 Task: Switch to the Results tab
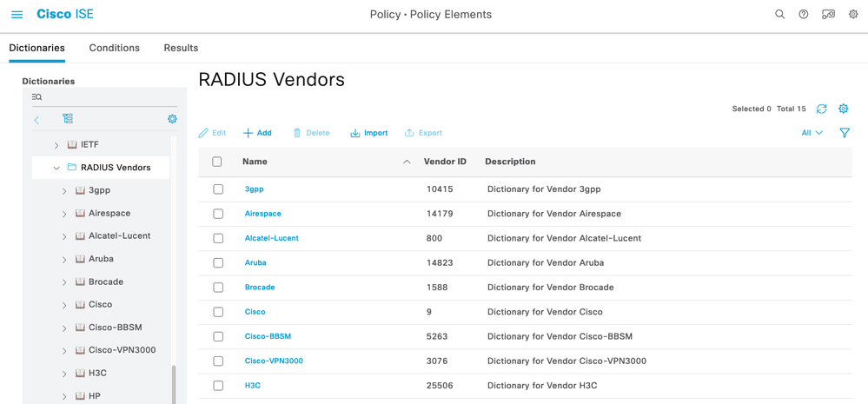tap(181, 48)
